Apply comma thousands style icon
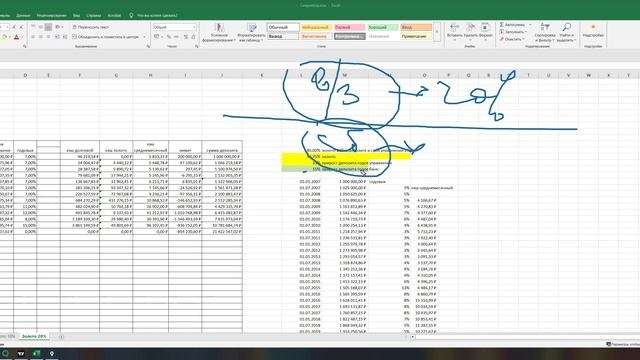This screenshot has width=640, height=360. [x=176, y=37]
